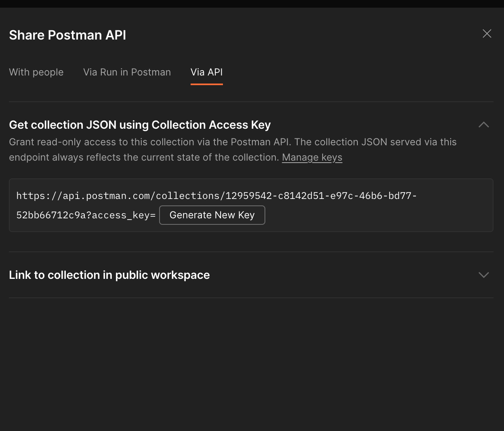Click Generate New Key
This screenshot has height=431, width=504.
point(212,215)
